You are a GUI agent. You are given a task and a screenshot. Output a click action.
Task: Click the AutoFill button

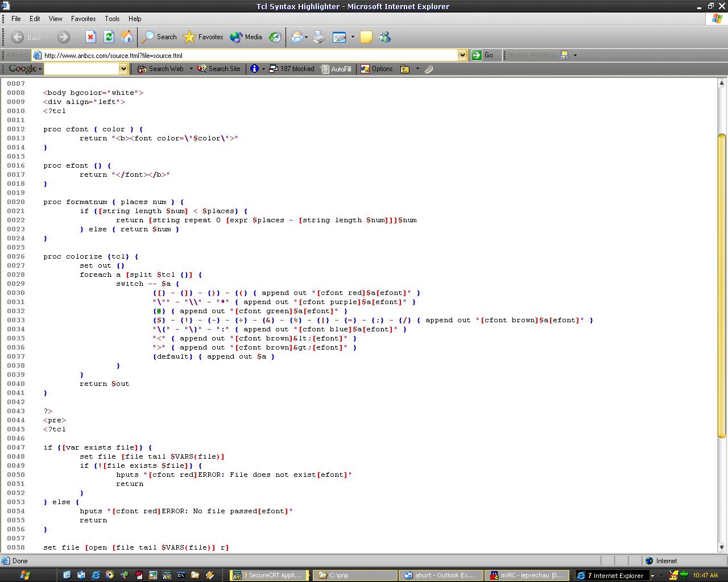336,69
